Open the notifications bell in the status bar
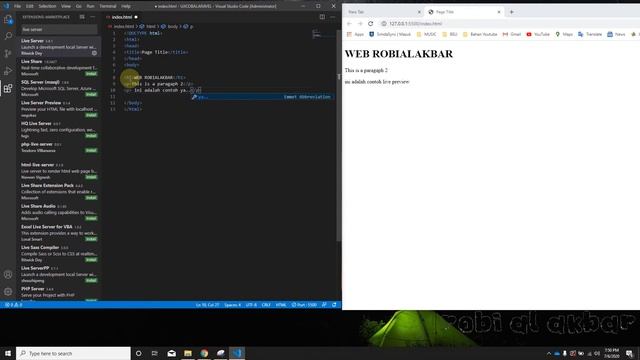The image size is (640, 360). point(334,304)
